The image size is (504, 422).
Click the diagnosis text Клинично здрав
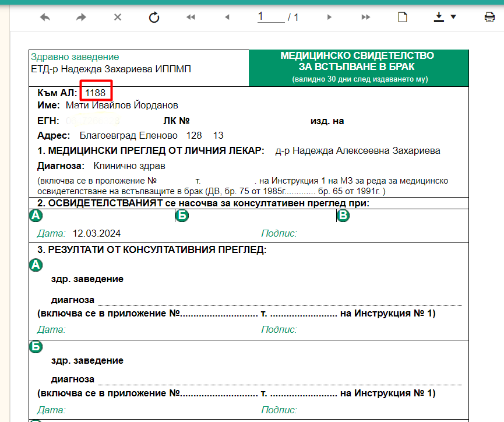tap(129, 166)
